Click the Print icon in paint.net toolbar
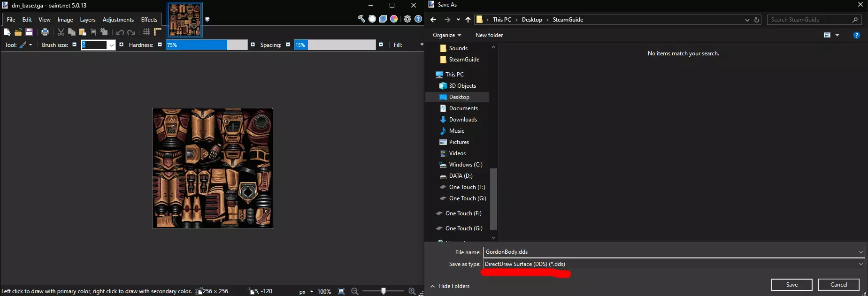868x296 pixels. coord(45,32)
